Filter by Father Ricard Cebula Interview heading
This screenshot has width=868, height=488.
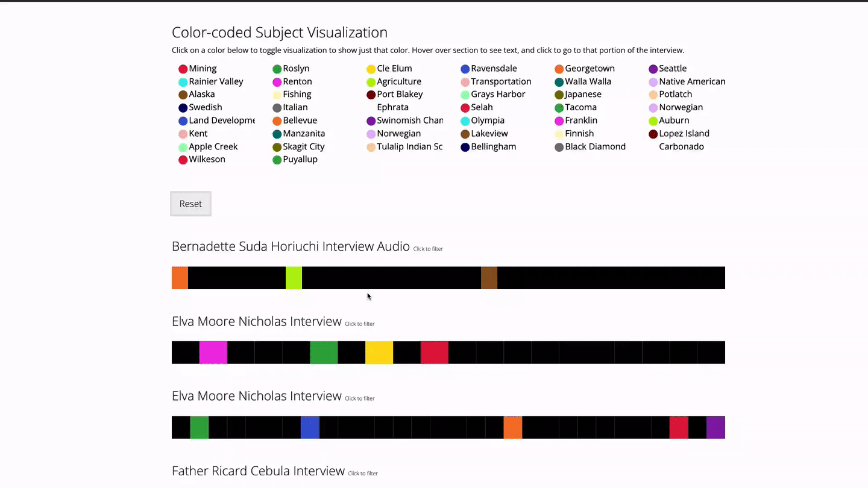pos(258,471)
